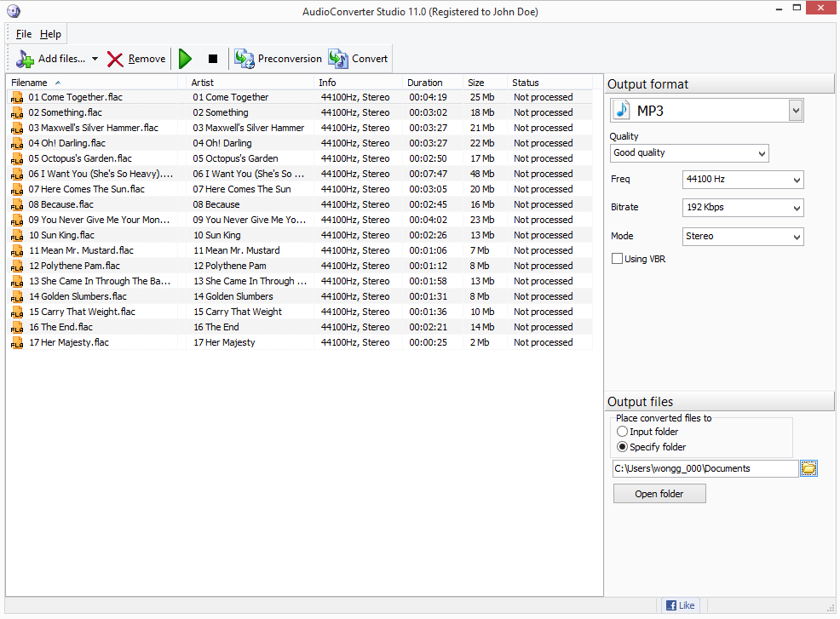
Task: Open the Help menu
Action: point(50,34)
